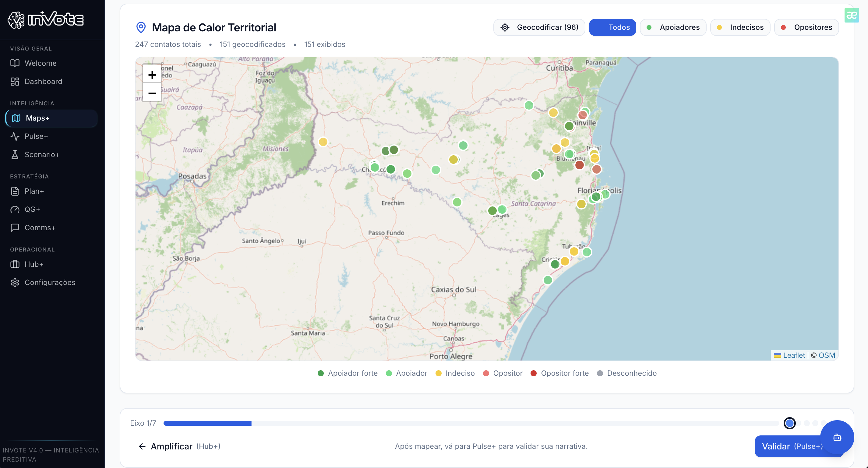Click the inVote brain logo icon
Screen dimensions: 868x468
pyautogui.click(x=16, y=20)
